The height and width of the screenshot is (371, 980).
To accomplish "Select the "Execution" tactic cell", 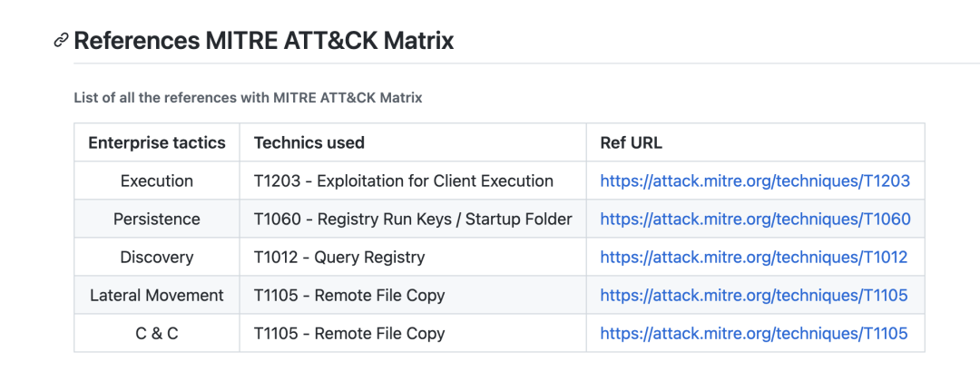I will point(157,181).
